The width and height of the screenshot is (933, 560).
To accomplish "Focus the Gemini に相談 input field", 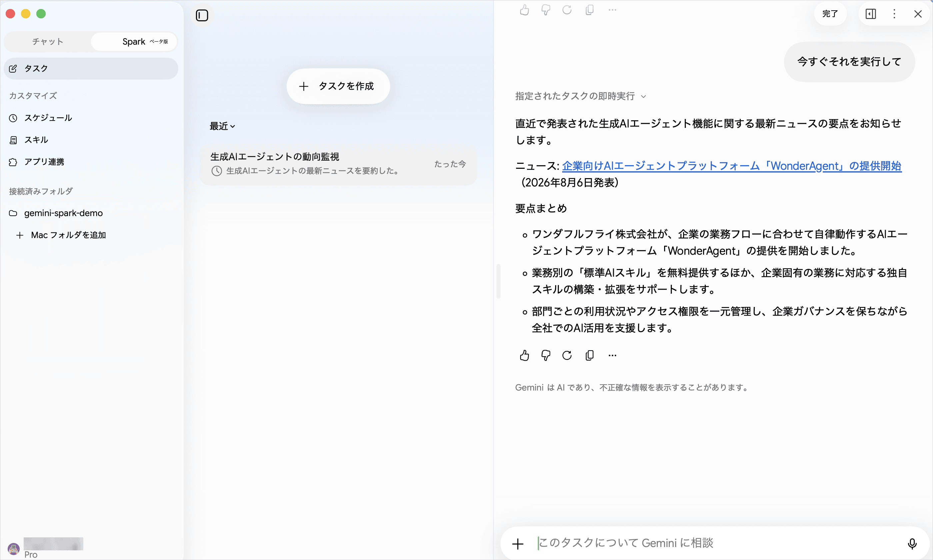I will tap(717, 543).
